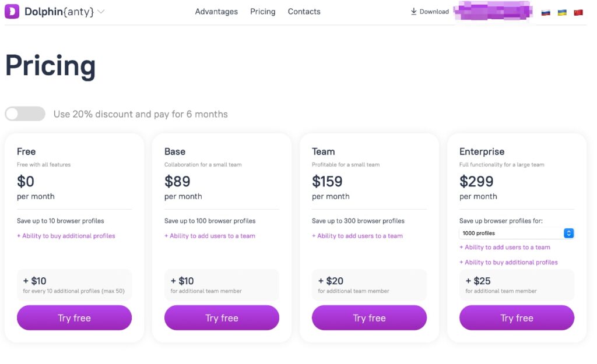
Task: Select the Ukrainian flag language icon
Action: click(561, 11)
